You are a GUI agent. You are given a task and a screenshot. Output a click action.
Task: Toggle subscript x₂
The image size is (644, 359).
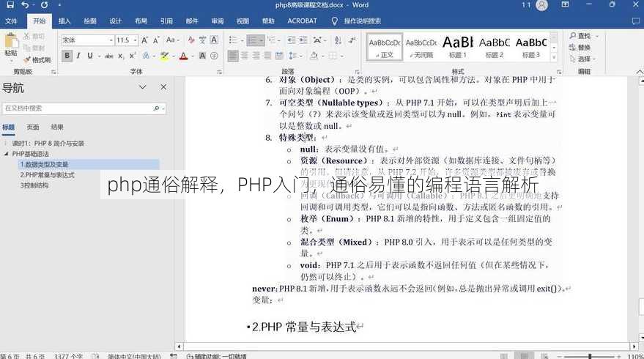click(x=121, y=56)
